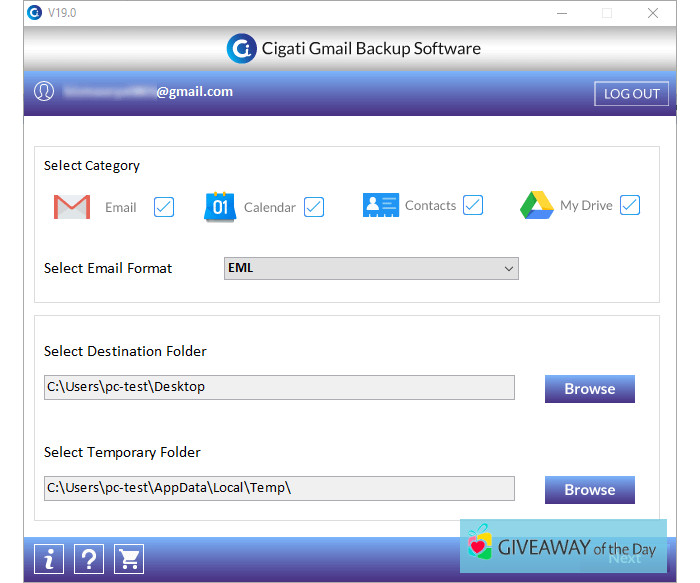Browse for the temporary folder
Image resolution: width=700 pixels, height=583 pixels.
[x=589, y=489]
